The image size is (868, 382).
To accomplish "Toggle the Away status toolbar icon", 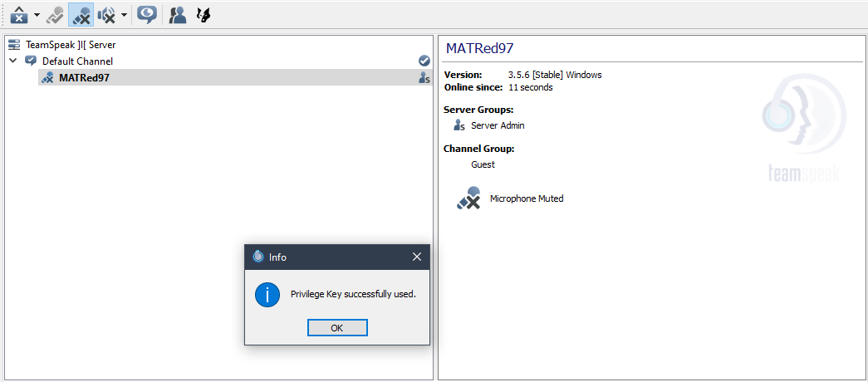I will pyautogui.click(x=19, y=15).
